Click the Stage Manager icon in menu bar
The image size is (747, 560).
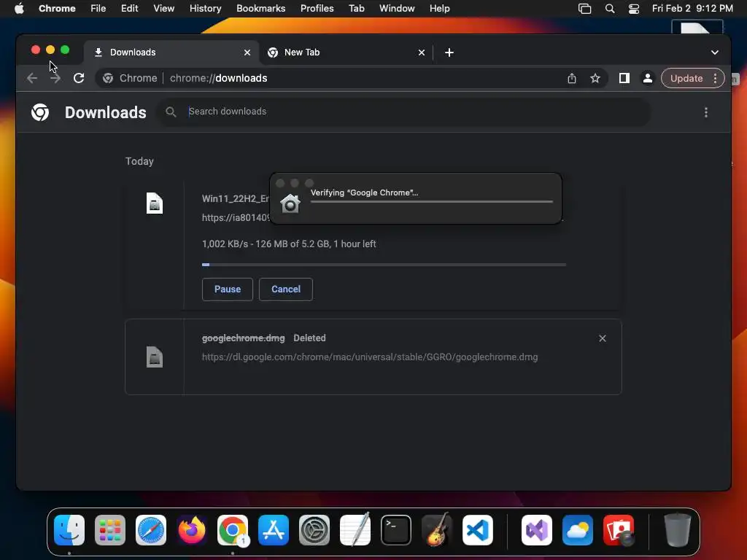coord(584,9)
